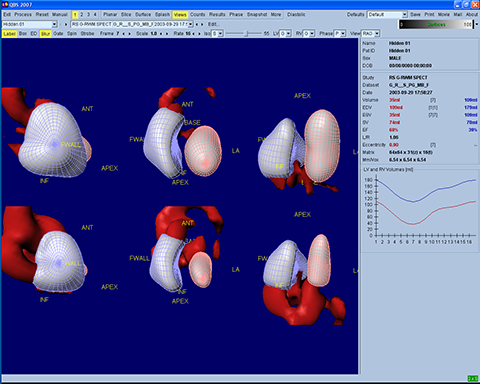
Task: Click the Surfaces color scale bar
Action: 436,24
